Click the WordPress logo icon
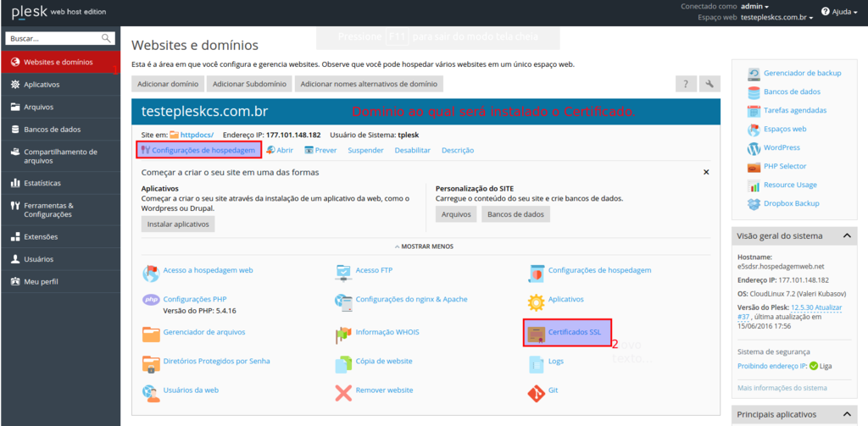This screenshot has width=868, height=426. click(x=754, y=148)
